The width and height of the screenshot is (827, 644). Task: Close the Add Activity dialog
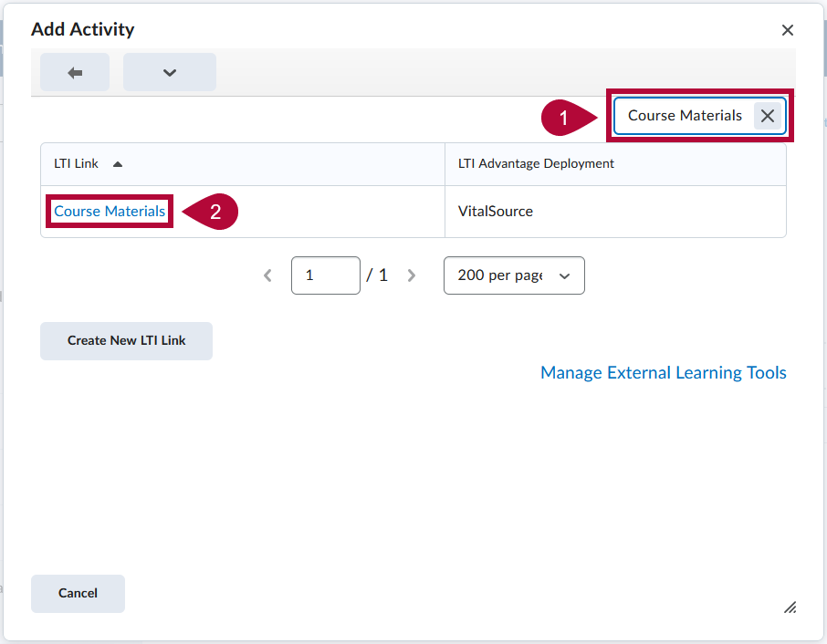click(788, 30)
